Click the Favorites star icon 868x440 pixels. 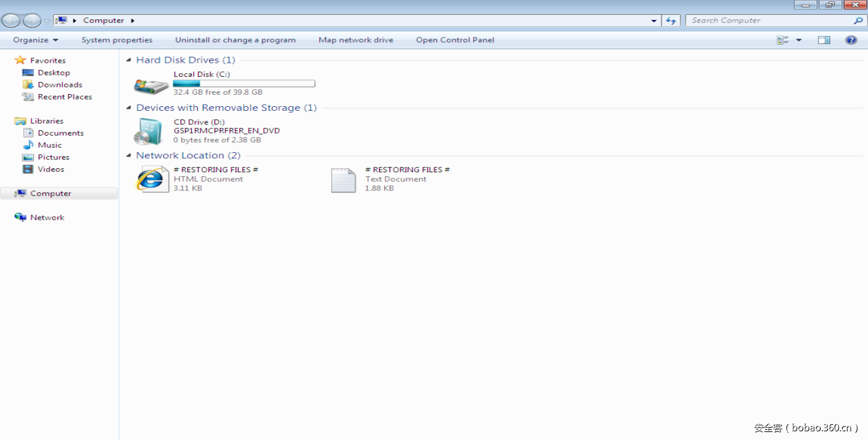pos(20,60)
